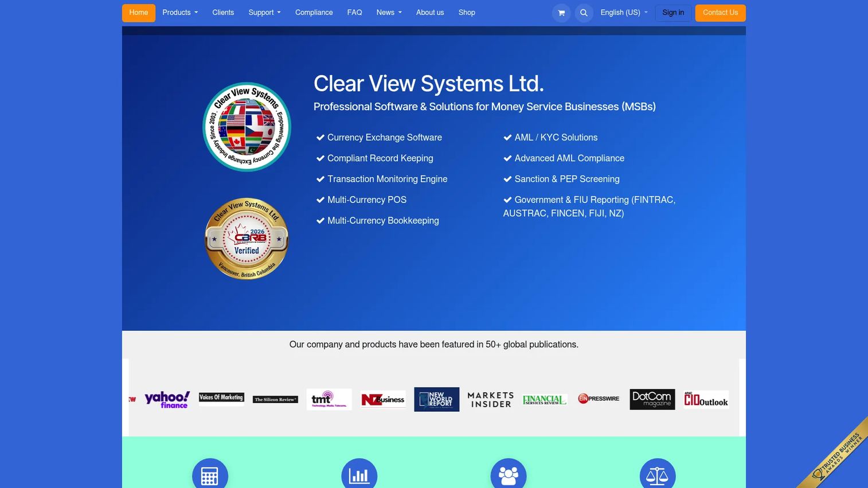Open the Markets Insider logo

pos(491,400)
